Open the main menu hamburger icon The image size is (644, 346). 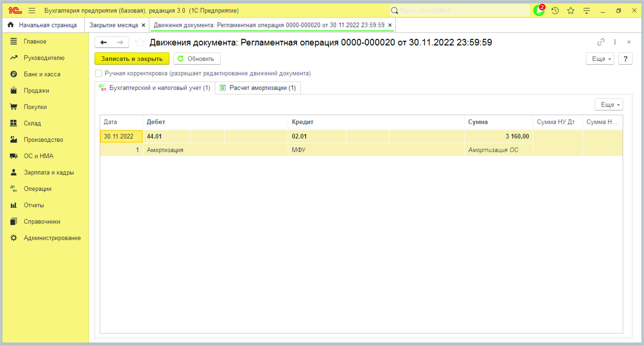tap(32, 11)
